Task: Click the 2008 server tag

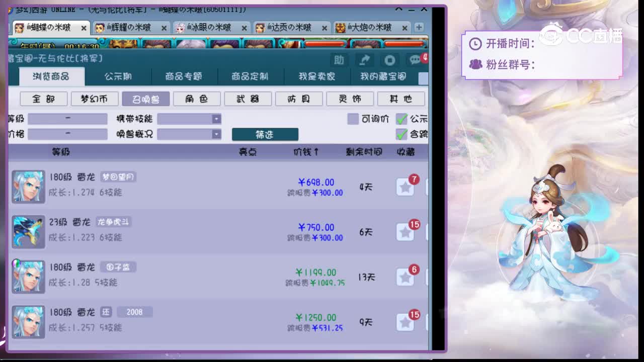Action: pyautogui.click(x=134, y=312)
